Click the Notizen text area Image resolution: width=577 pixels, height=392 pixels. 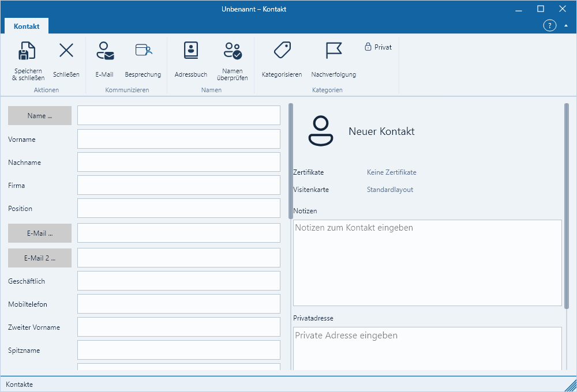427,263
